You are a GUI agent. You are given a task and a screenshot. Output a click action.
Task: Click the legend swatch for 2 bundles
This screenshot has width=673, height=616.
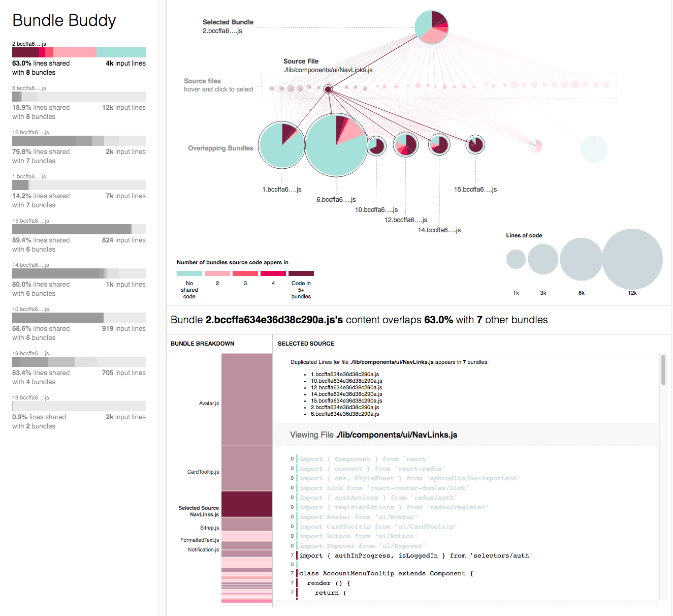coord(217,273)
